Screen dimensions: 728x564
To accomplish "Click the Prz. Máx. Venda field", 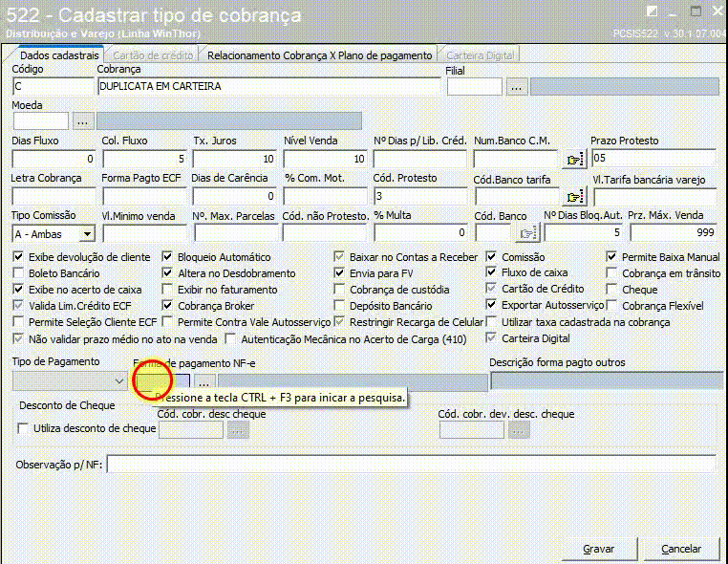I will (x=674, y=232).
